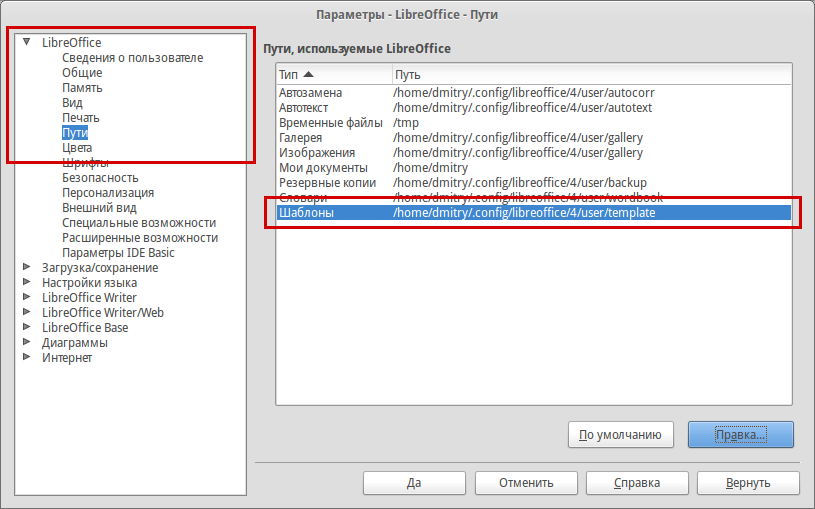Select the Временные файлы row
This screenshot has height=509, width=815.
pos(534,123)
